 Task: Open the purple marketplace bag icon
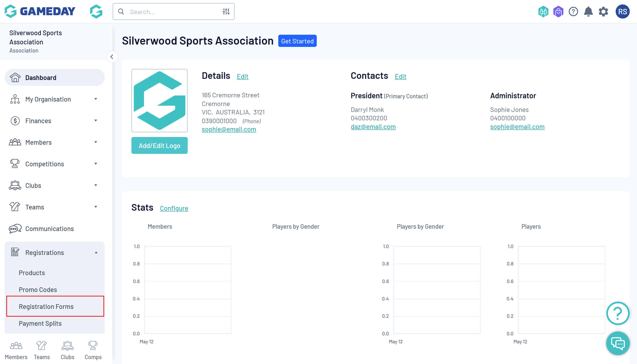click(558, 11)
